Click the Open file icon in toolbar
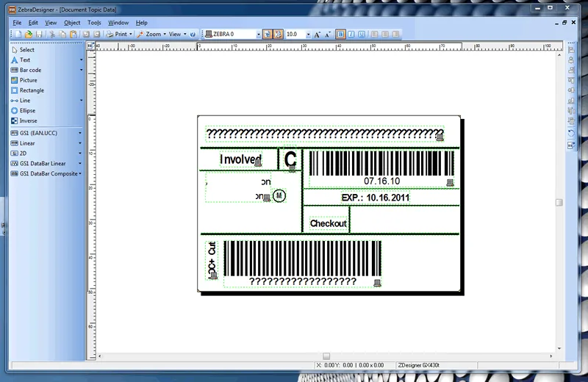Screen dimensions: 588x382 [29, 34]
